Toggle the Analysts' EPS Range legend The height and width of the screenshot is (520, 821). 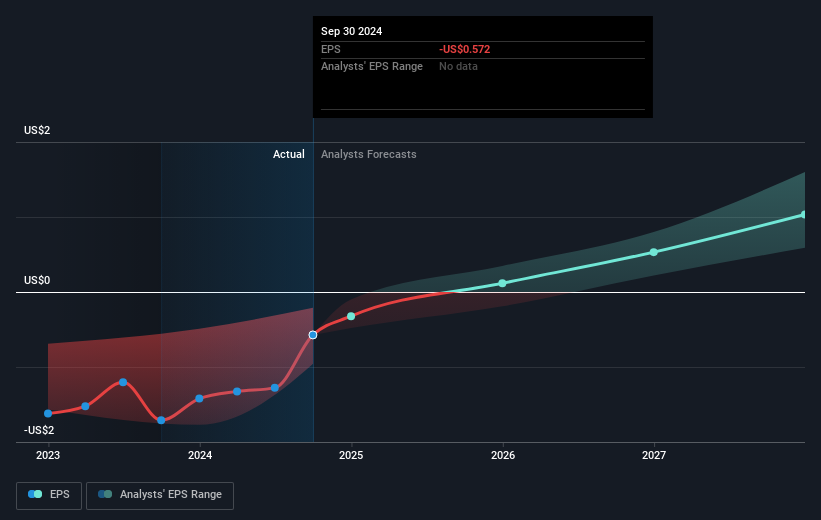(x=160, y=495)
